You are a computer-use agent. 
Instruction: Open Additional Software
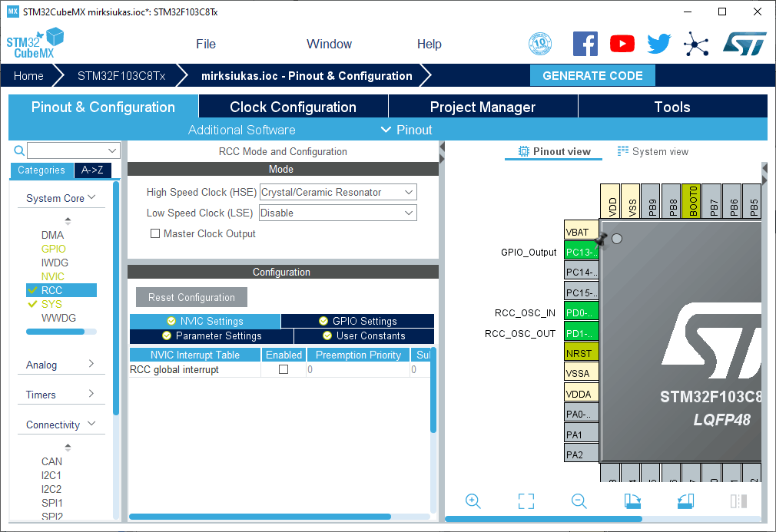point(241,130)
